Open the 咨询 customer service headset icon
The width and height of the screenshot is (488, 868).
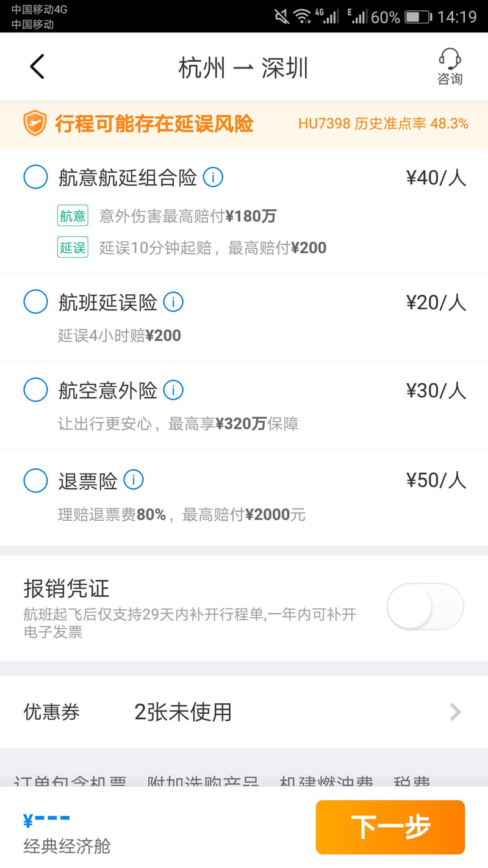coord(450,67)
